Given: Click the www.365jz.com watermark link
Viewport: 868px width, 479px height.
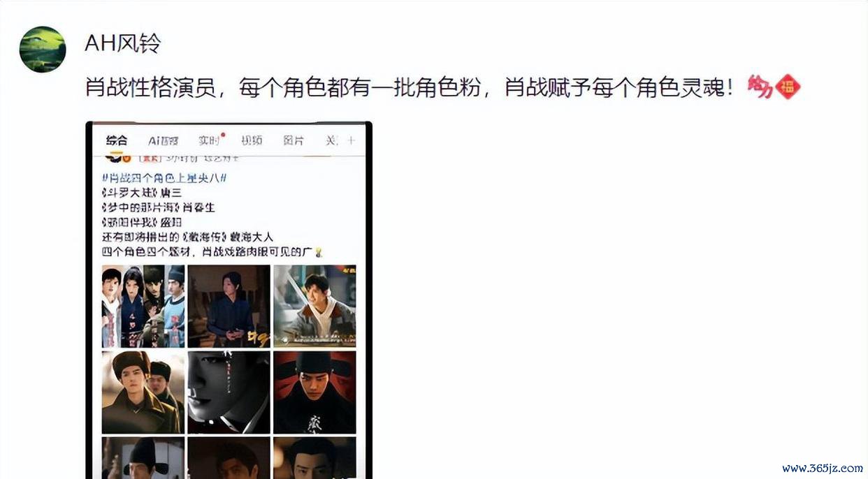Looking at the screenshot, I should pos(822,468).
